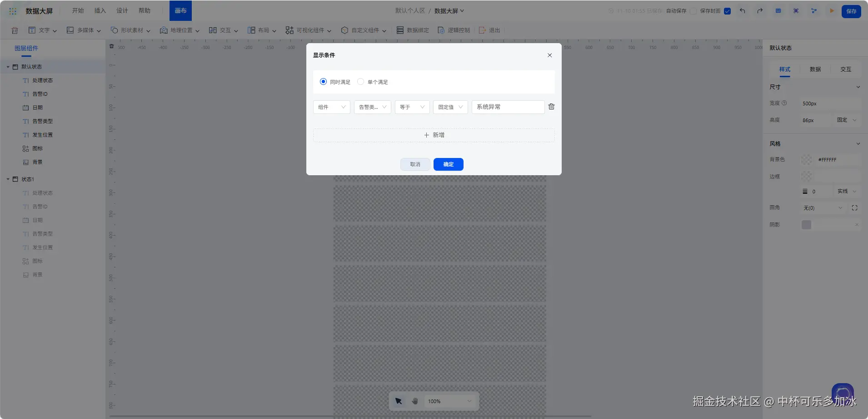
Task: Open the 等于 operator dropdown
Action: coord(412,107)
